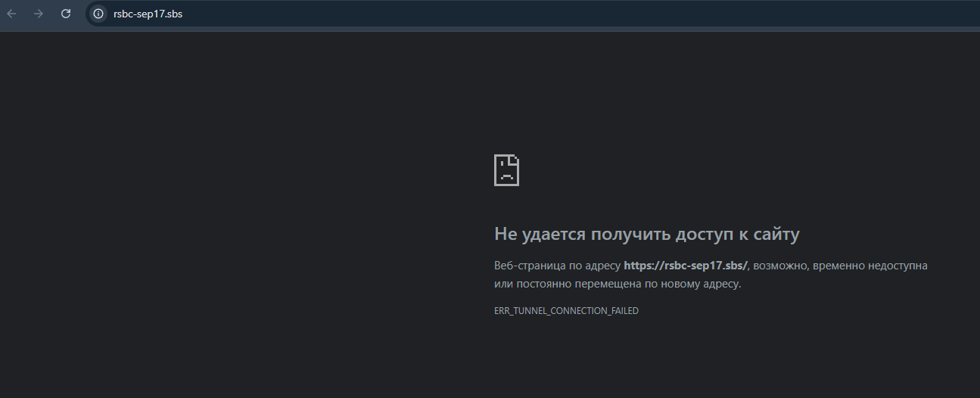Click the heading "Не удается получить доступ к сайту"
980x398 pixels.
646,235
